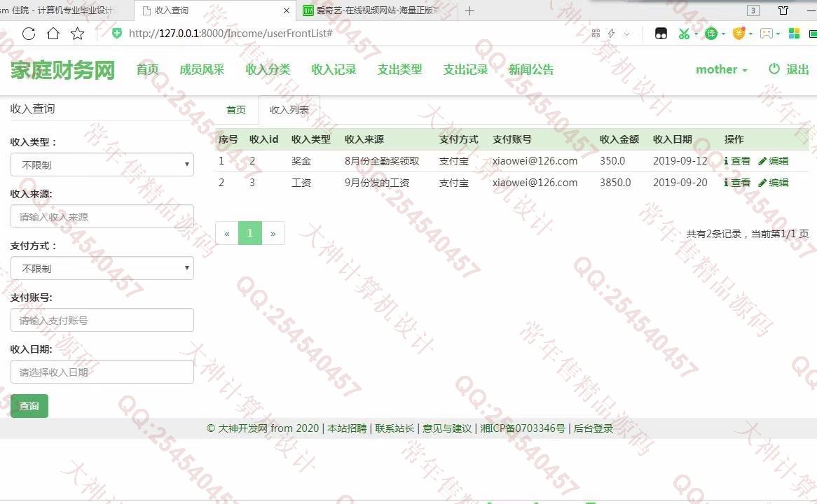The width and height of the screenshot is (817, 504).
Task: Click the 家庭财务网 site logo
Action: coord(62,70)
